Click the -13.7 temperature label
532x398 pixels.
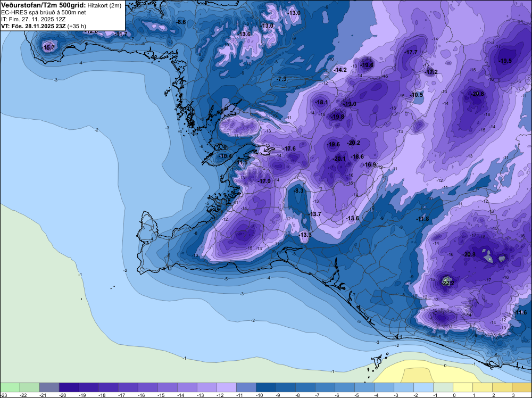[314, 214]
